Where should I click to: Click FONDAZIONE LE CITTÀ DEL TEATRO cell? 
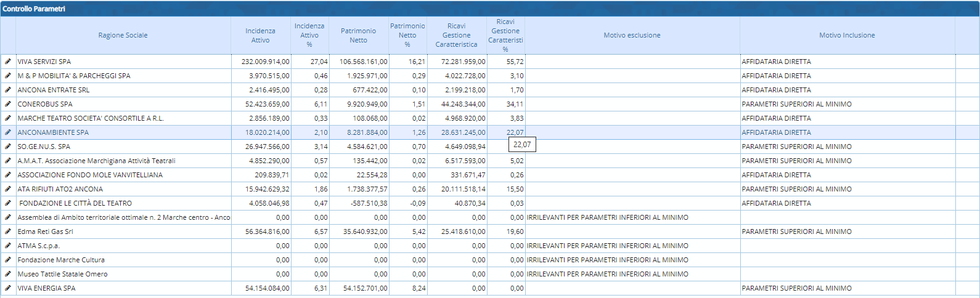[75, 203]
